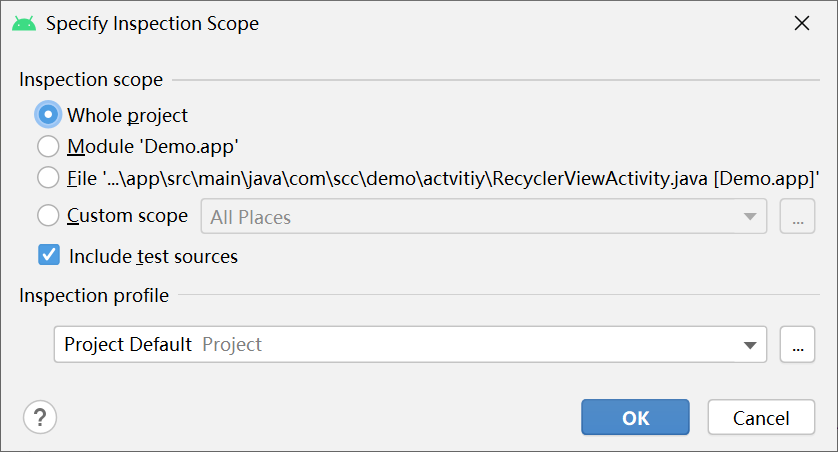Choose the Module 'Demo.app' scope option

[x=48, y=146]
